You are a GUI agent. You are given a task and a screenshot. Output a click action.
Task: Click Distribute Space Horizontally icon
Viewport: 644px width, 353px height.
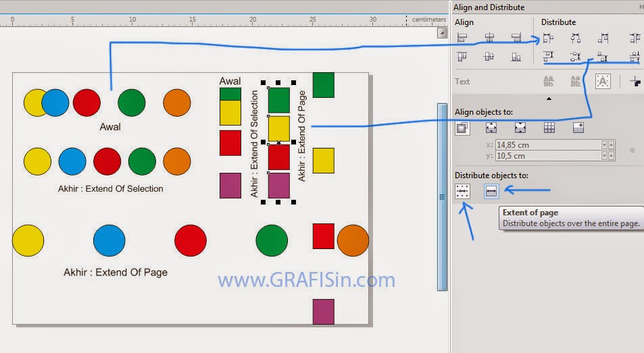pos(635,38)
